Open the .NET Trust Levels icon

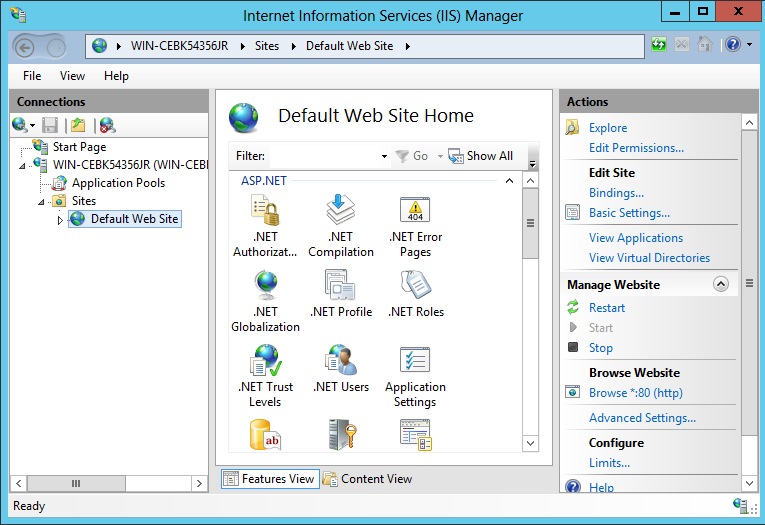tap(265, 360)
